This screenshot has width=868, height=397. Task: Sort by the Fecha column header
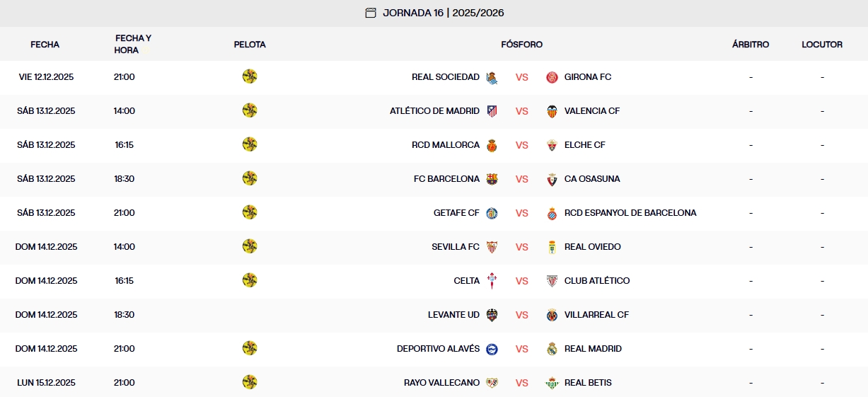45,45
